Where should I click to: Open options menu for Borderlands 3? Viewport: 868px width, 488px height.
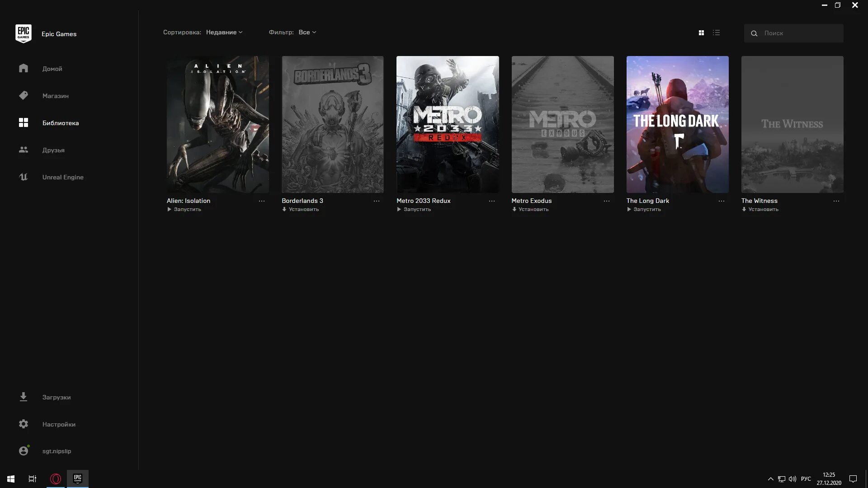pos(376,201)
